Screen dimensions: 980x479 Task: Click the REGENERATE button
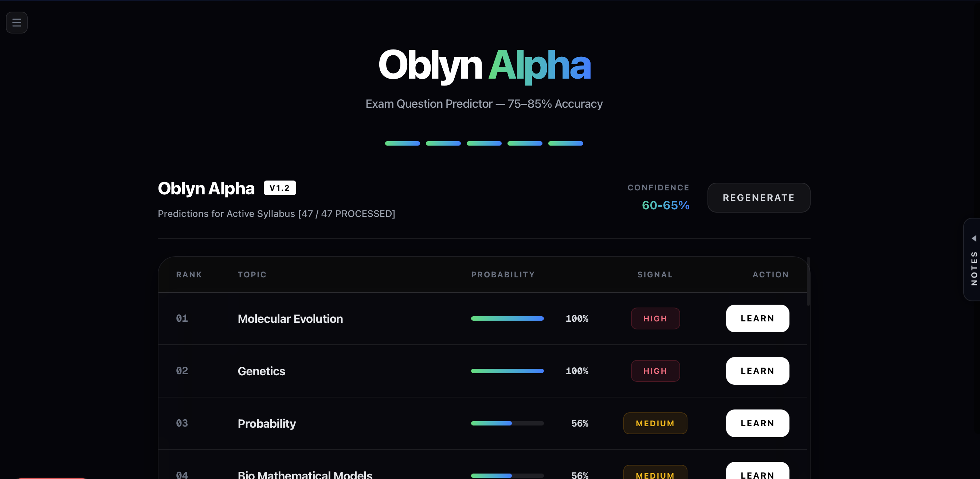click(758, 197)
